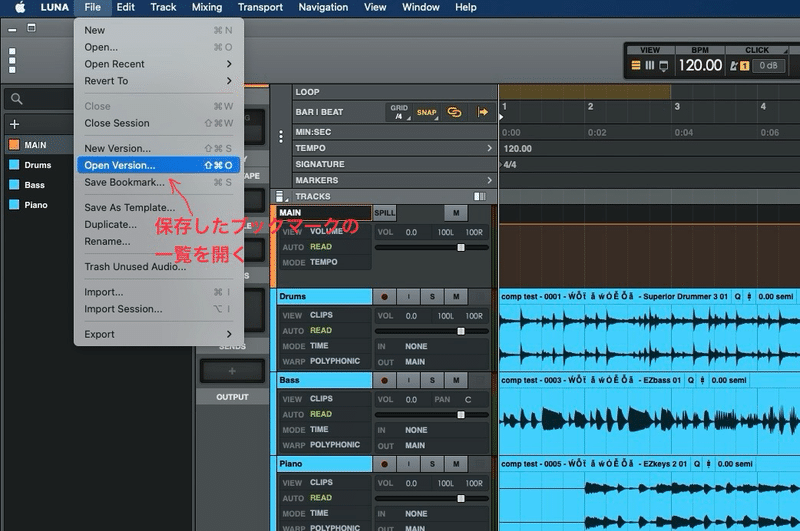Screen dimensions: 800x531
Task: Click the plus icon to add a track
Action: [14, 124]
